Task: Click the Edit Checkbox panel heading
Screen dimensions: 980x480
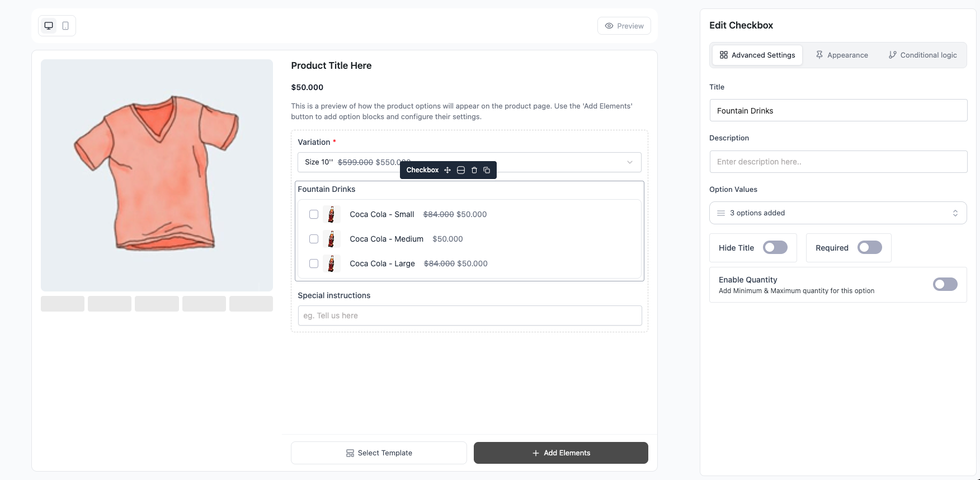Action: [741, 25]
